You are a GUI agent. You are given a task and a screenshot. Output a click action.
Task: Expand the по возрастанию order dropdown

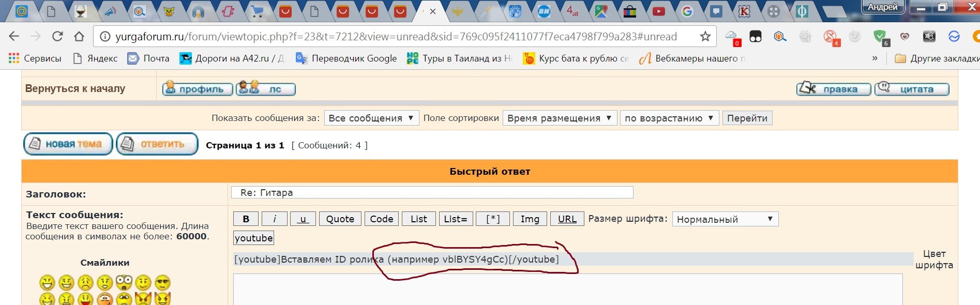point(669,118)
